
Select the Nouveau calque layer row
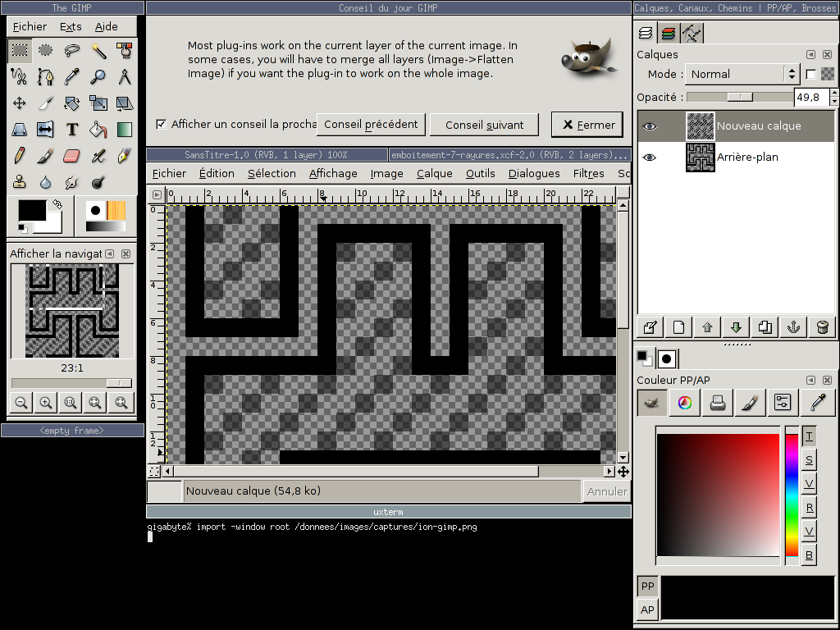736,126
